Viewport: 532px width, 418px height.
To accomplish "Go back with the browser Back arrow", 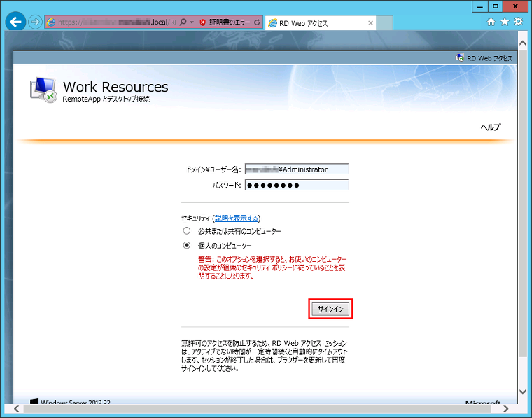I will [x=15, y=22].
